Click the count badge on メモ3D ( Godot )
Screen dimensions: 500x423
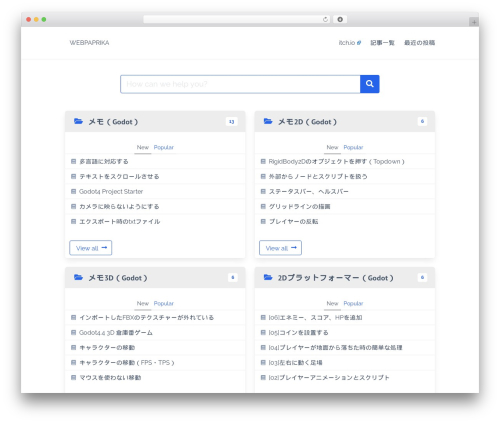click(x=233, y=277)
